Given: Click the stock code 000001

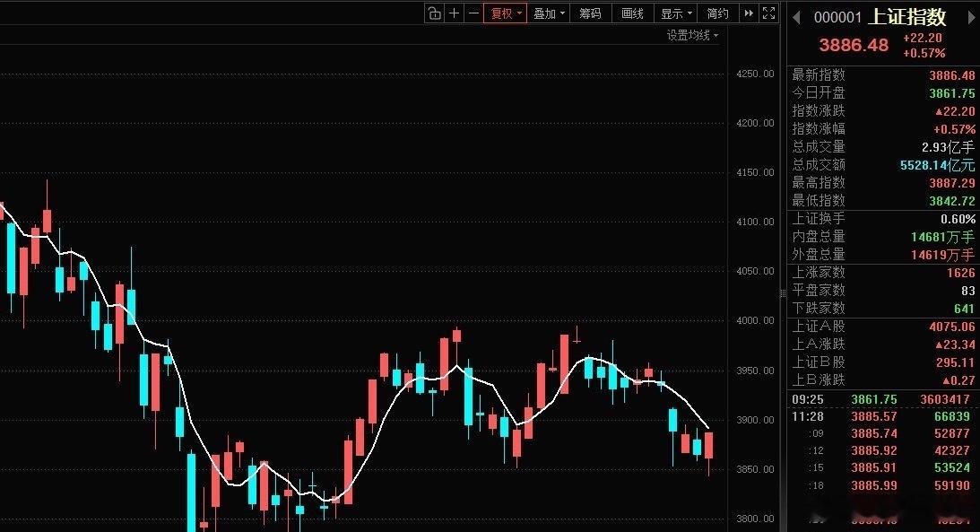Looking at the screenshot, I should tap(838, 18).
